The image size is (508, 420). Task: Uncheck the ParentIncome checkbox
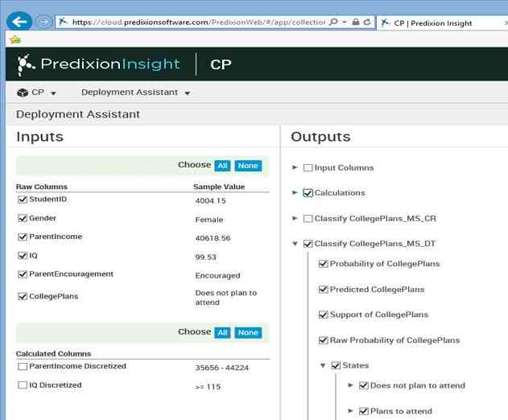[x=23, y=237]
